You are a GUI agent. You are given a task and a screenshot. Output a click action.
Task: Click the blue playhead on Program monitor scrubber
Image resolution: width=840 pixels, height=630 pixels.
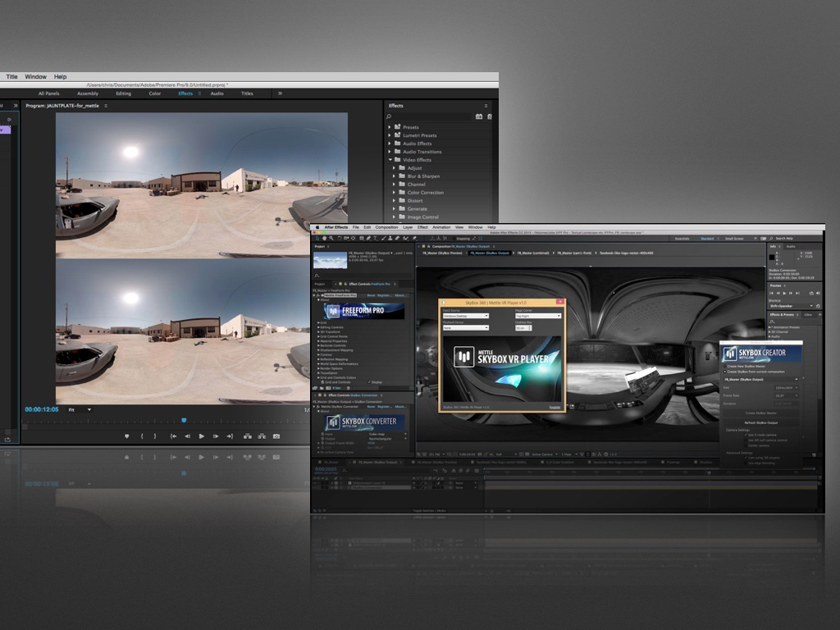tap(184, 420)
